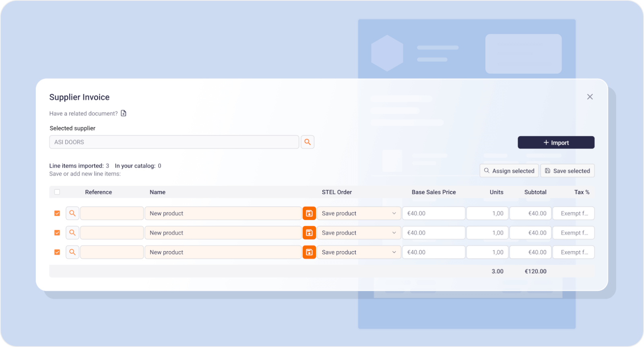The width and height of the screenshot is (644, 347).
Task: Click first row Base Sales Price field
Action: [x=433, y=213]
